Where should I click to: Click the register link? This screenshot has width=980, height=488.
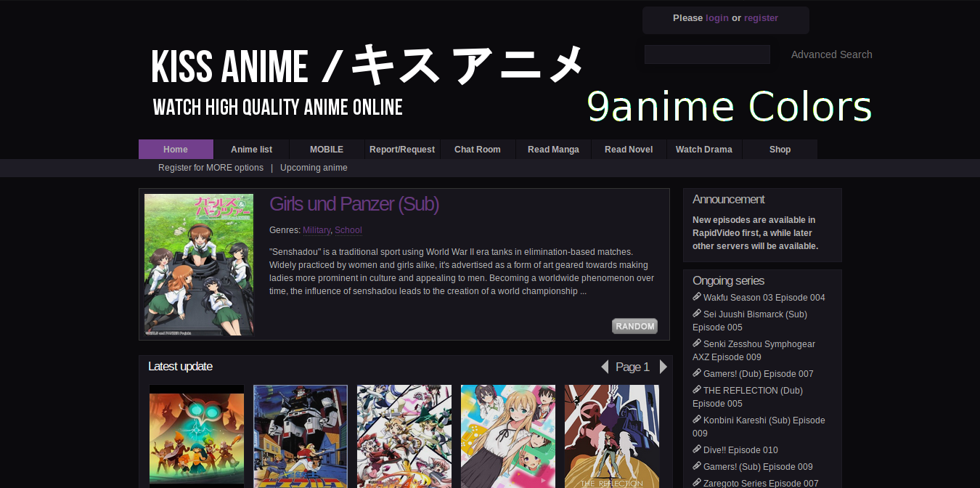(x=761, y=18)
